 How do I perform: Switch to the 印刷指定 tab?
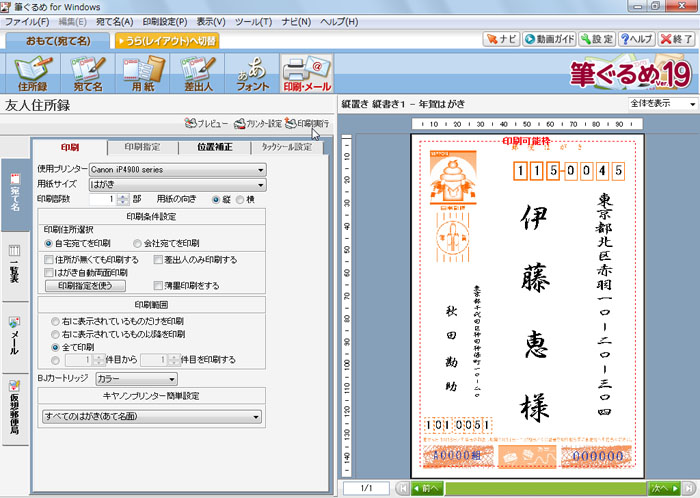(x=142, y=147)
